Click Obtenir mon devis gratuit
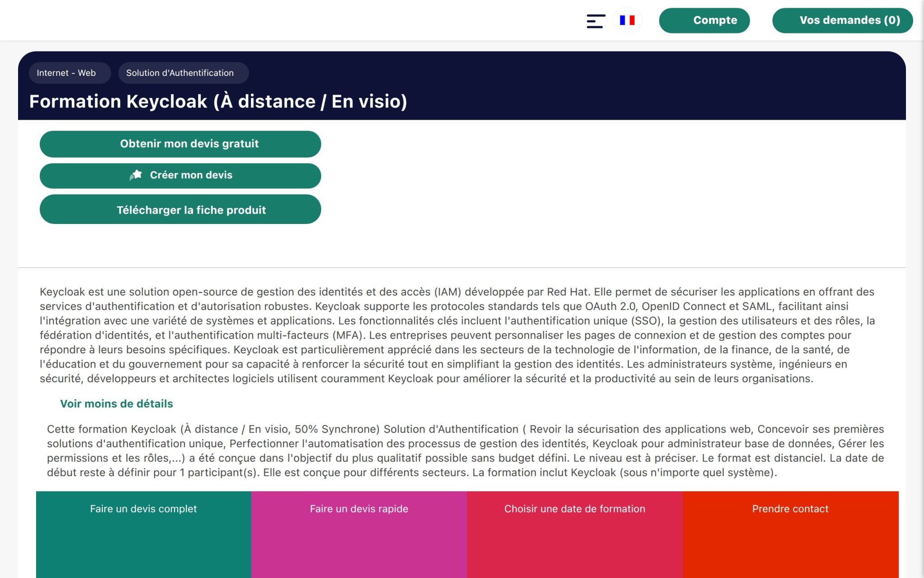 click(x=180, y=144)
